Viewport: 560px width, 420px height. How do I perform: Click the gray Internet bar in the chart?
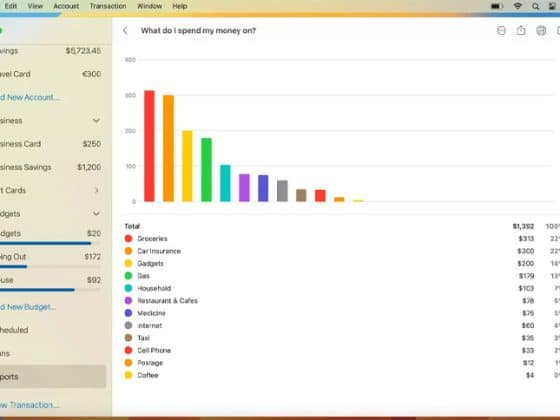(282, 191)
